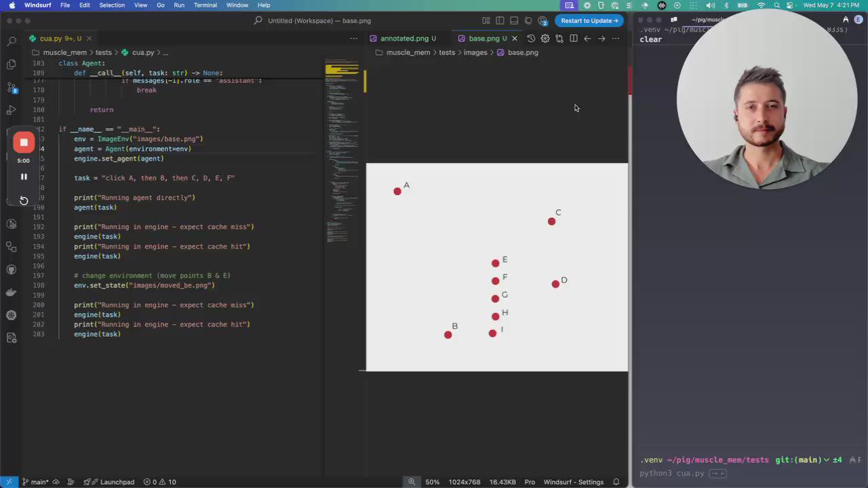
Task: Pause the screen recording
Action: pos(24,177)
